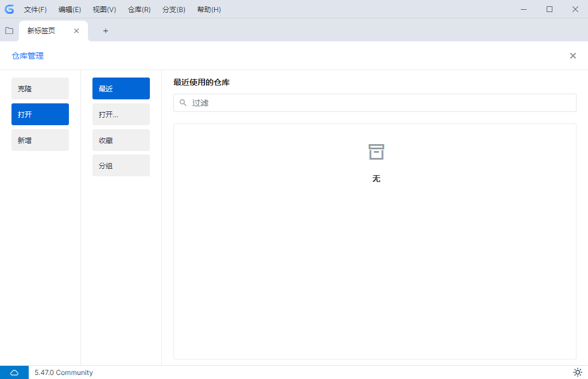The image size is (588, 379).
Task: Open the 文件(F) menu
Action: pyautogui.click(x=35, y=9)
